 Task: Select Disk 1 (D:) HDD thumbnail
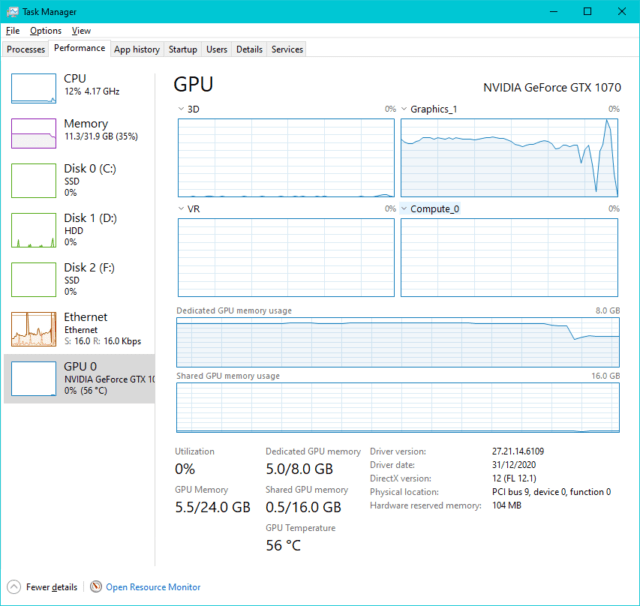point(33,230)
